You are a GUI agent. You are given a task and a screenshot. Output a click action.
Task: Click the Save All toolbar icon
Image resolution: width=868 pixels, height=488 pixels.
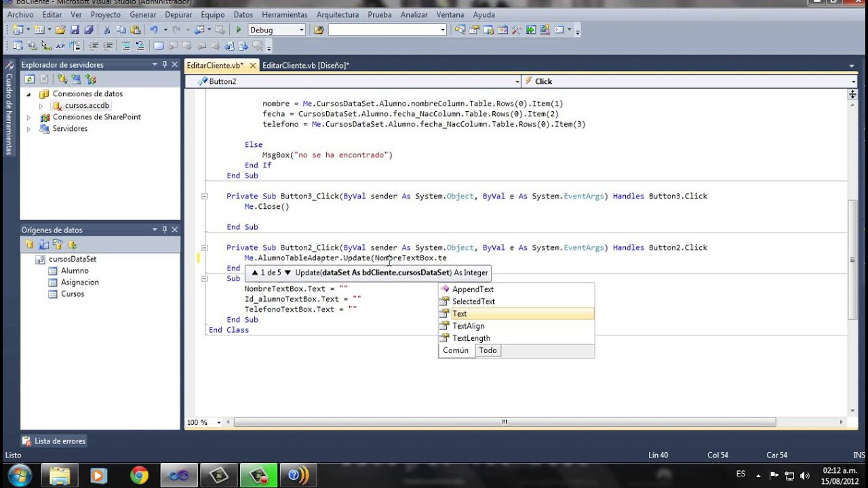[x=87, y=30]
